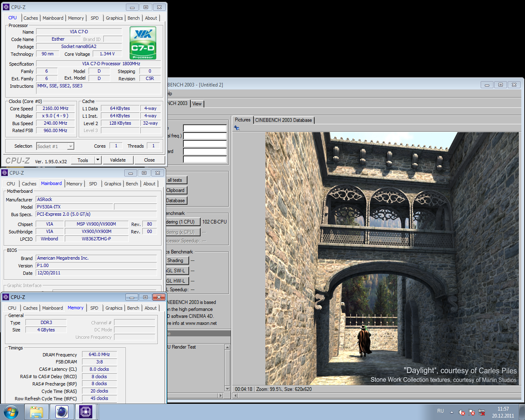Open Windows Explorer from the taskbar

tap(37, 412)
